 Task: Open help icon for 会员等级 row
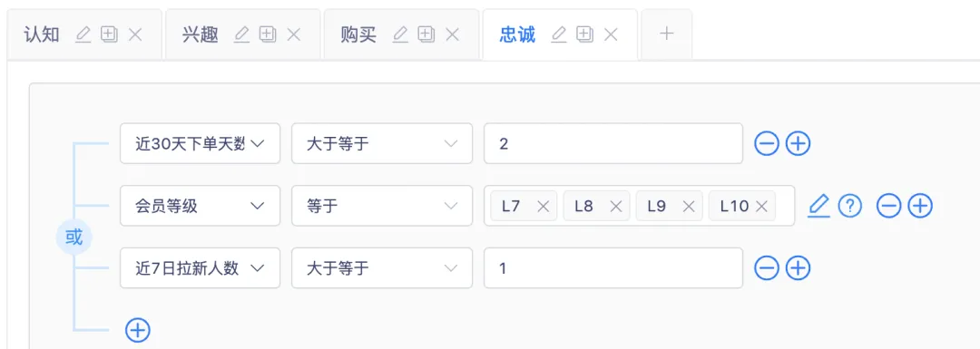850,206
